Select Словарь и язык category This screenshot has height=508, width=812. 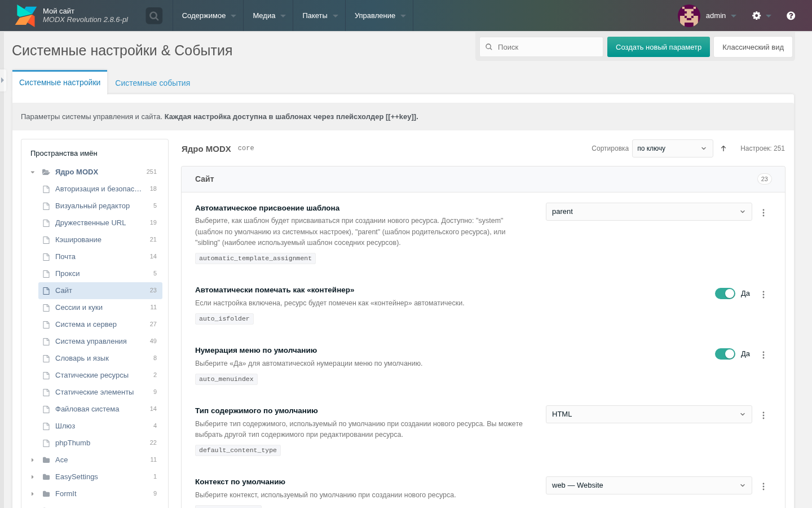(x=100, y=358)
